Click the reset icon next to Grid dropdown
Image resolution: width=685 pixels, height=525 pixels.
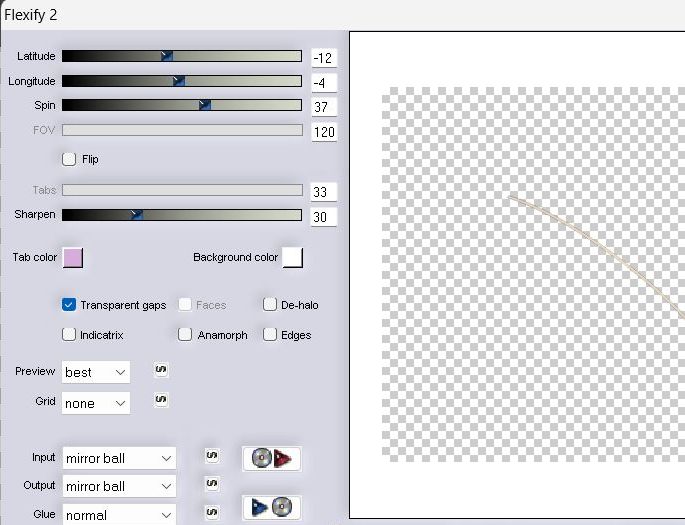[161, 400]
